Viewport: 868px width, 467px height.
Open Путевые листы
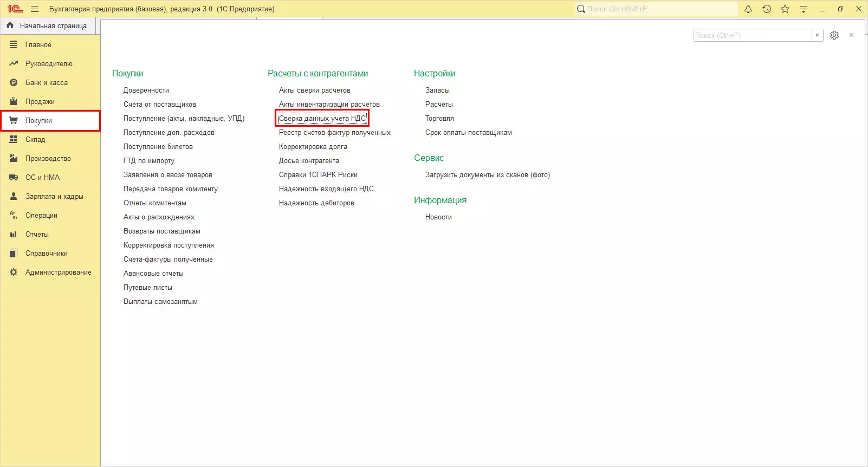(x=148, y=288)
